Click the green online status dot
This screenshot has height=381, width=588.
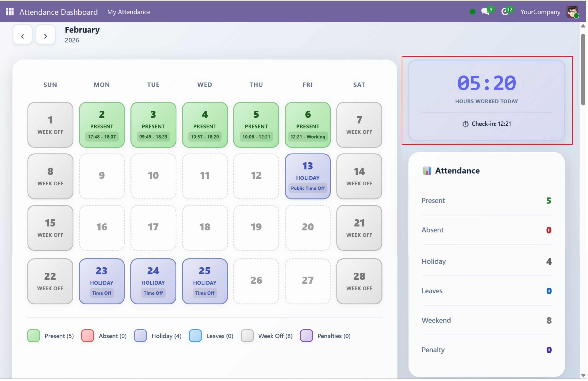473,12
